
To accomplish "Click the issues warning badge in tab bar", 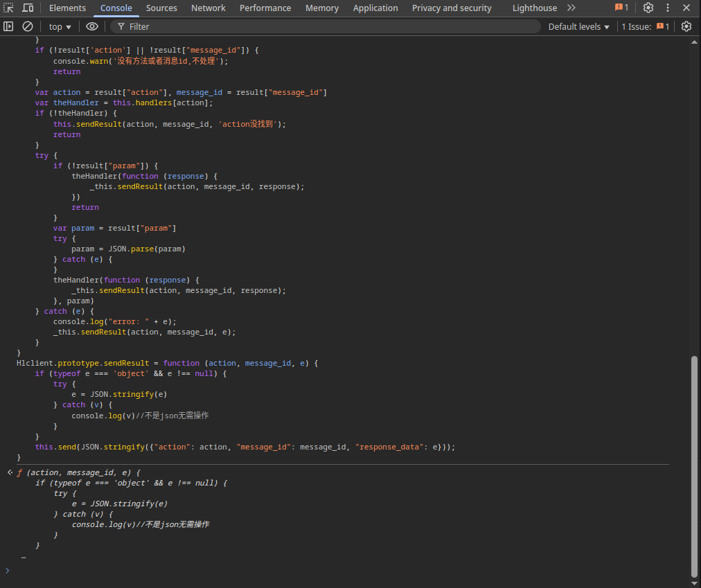I will (621, 8).
